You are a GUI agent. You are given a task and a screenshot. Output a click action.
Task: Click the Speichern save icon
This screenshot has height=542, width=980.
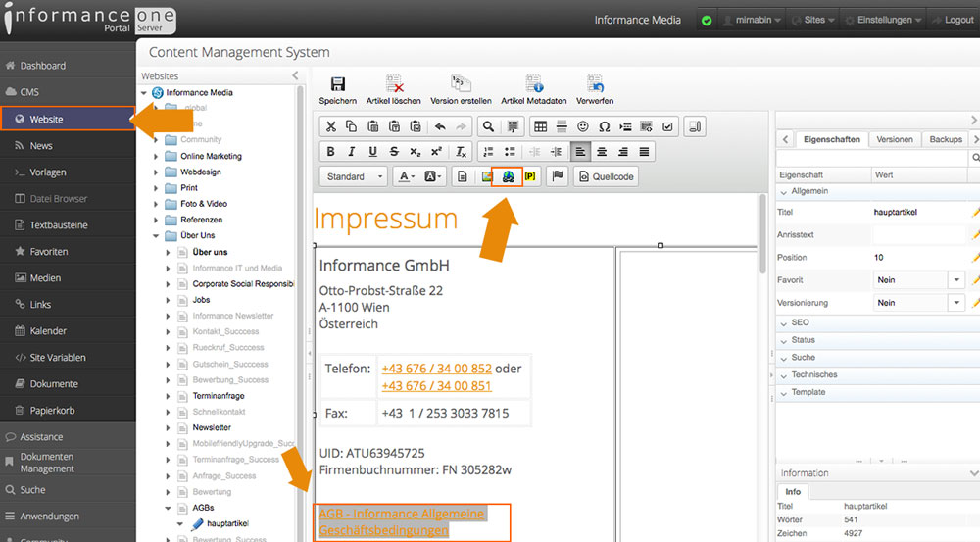click(337, 84)
